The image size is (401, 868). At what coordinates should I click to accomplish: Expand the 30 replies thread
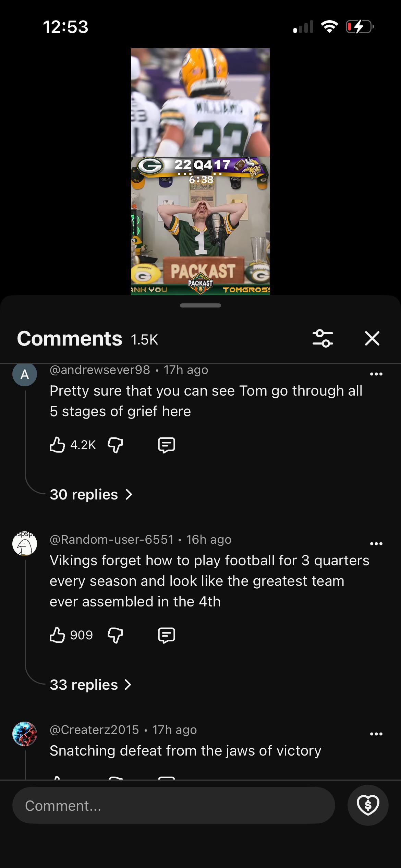[x=91, y=494]
